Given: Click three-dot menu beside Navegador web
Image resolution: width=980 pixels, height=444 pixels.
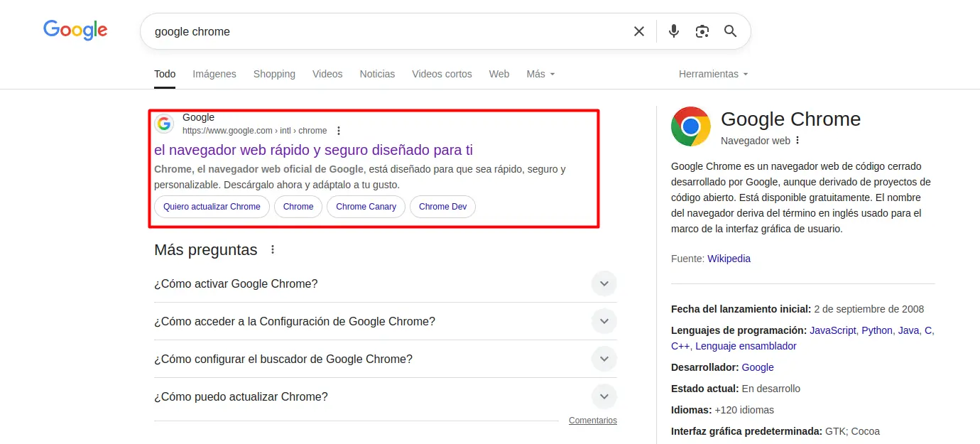Looking at the screenshot, I should (797, 141).
